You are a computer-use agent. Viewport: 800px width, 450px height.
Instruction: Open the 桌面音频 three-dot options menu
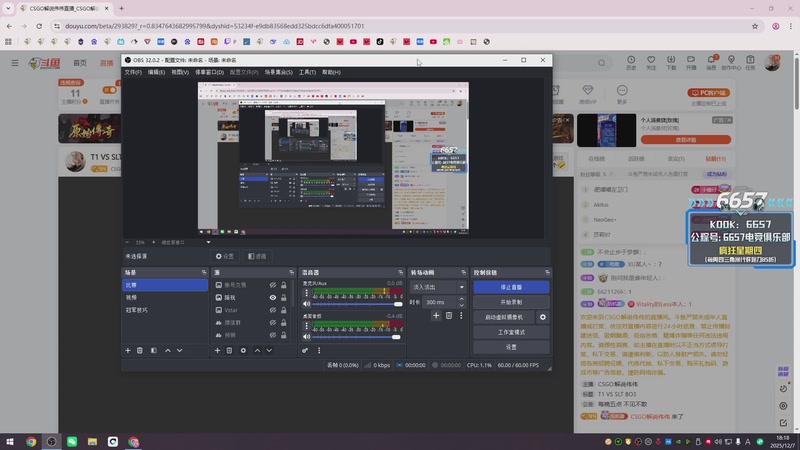pos(306,326)
